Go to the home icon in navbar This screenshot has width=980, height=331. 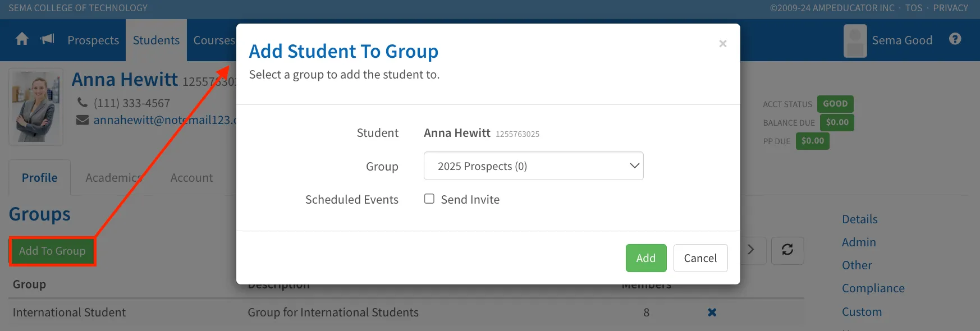coord(22,39)
